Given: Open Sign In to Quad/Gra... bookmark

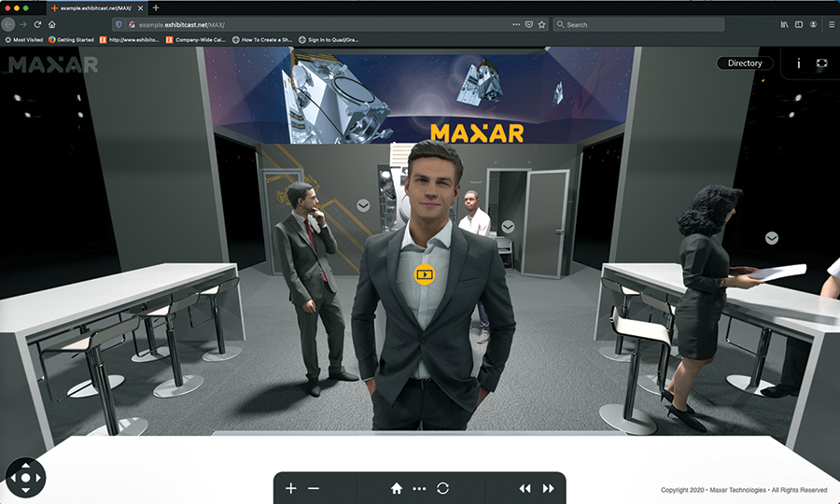Looking at the screenshot, I should (x=329, y=39).
